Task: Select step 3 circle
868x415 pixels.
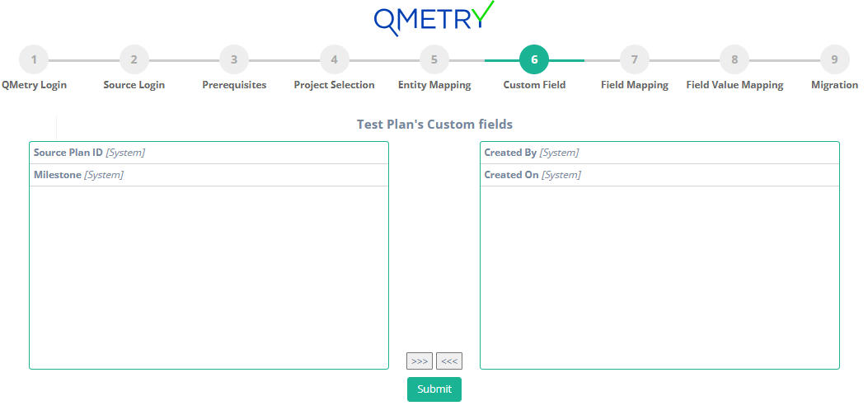Action: coord(234,60)
